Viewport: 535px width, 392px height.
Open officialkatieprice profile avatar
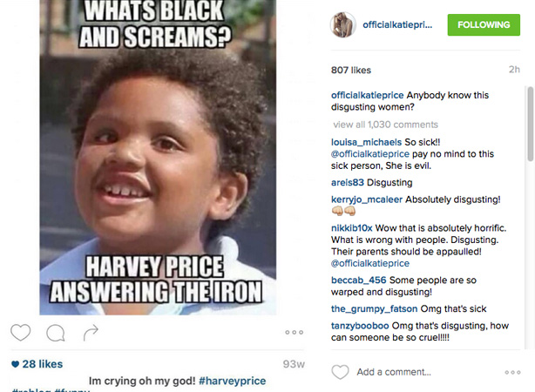coord(343,24)
